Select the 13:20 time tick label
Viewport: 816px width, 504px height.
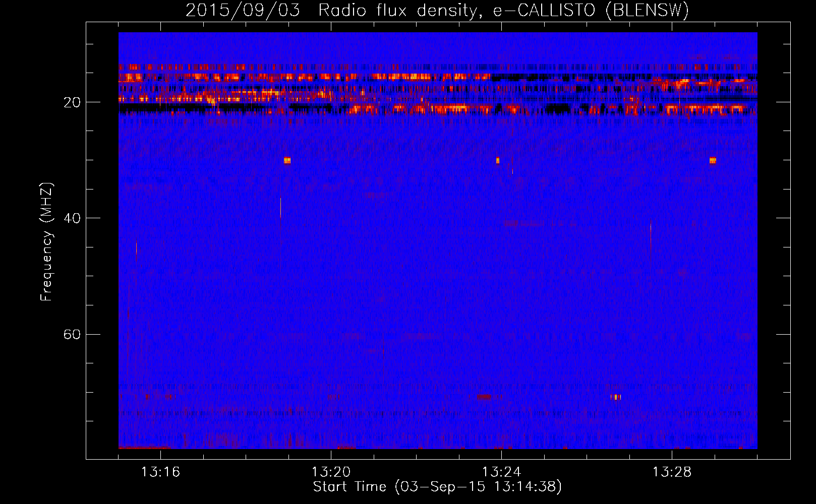click(331, 472)
